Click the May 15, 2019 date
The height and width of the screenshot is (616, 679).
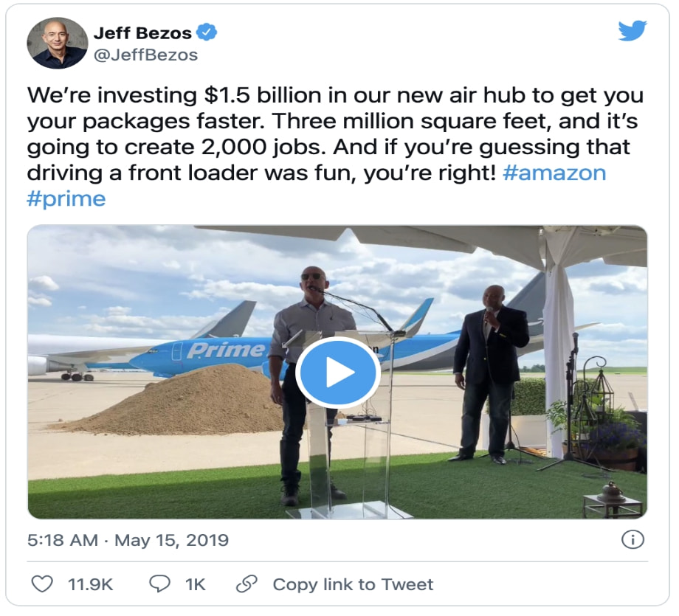point(171,540)
